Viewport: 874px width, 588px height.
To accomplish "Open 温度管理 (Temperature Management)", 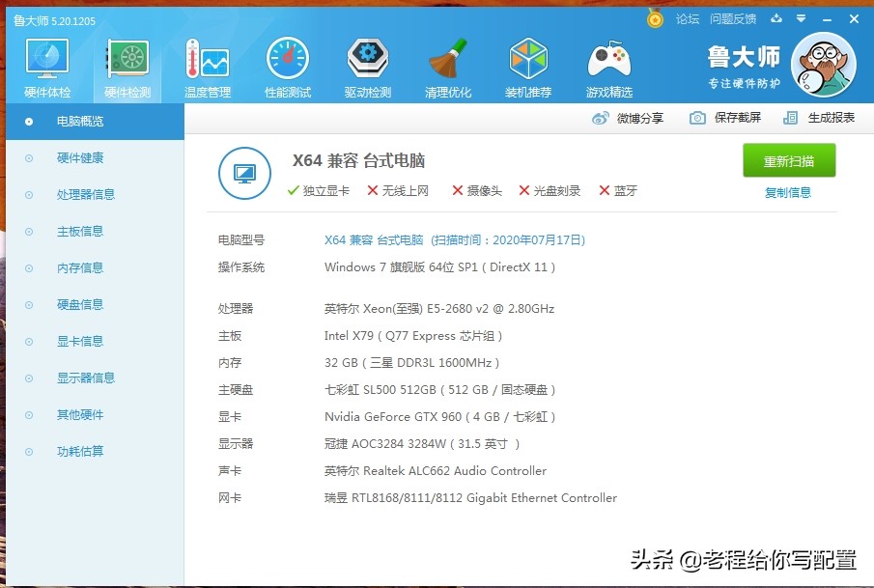I will click(x=207, y=60).
